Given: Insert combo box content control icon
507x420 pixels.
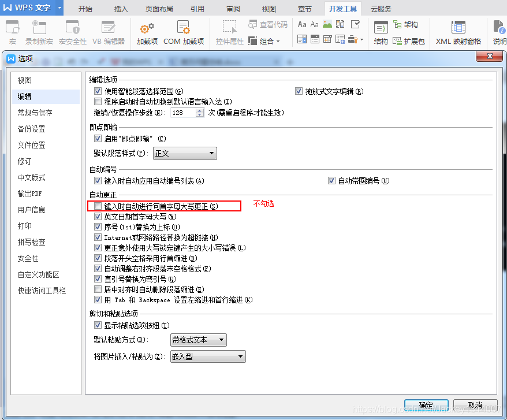Looking at the screenshot, I should click(x=302, y=39).
